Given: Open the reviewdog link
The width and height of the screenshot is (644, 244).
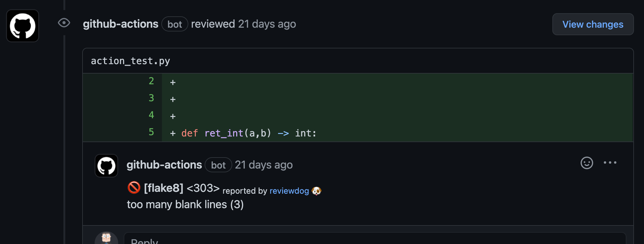Looking at the screenshot, I should pos(289,191).
